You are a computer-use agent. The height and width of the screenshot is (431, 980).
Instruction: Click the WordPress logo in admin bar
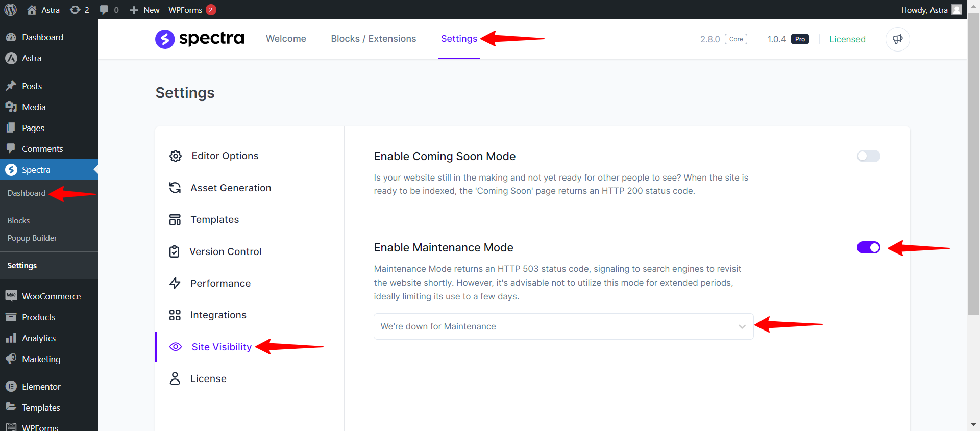click(11, 10)
